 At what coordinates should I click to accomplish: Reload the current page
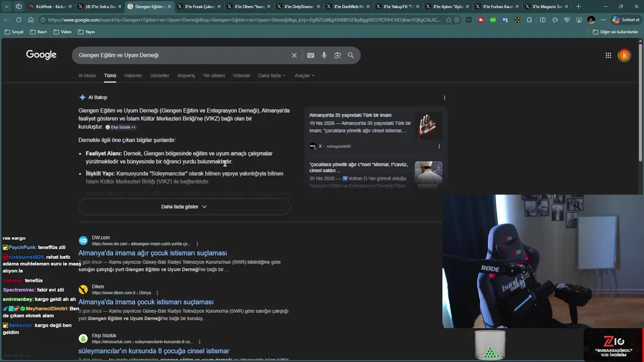click(19, 20)
